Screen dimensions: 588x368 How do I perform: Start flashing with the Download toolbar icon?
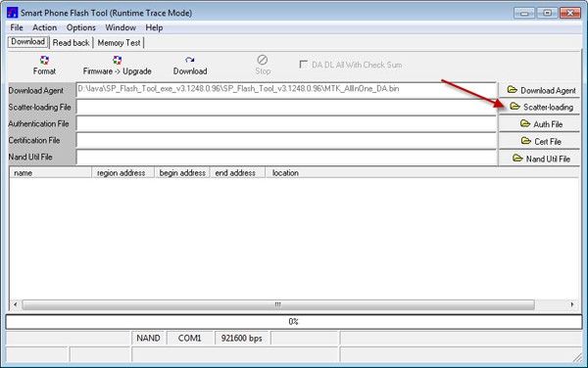(190, 66)
